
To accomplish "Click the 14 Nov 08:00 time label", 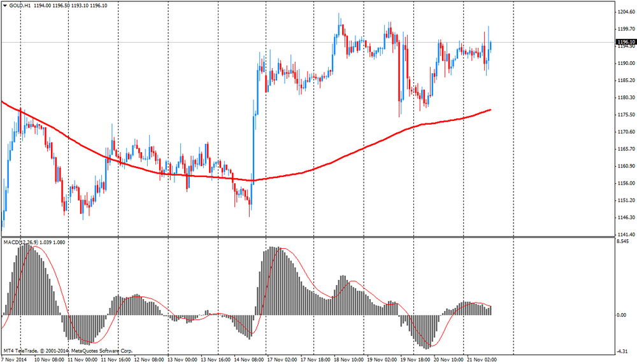I will (x=249, y=360).
